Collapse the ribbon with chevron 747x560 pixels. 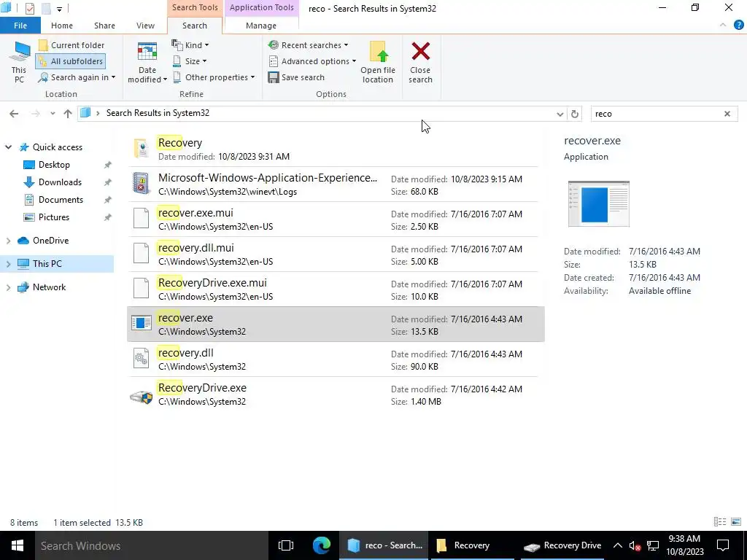coord(723,26)
